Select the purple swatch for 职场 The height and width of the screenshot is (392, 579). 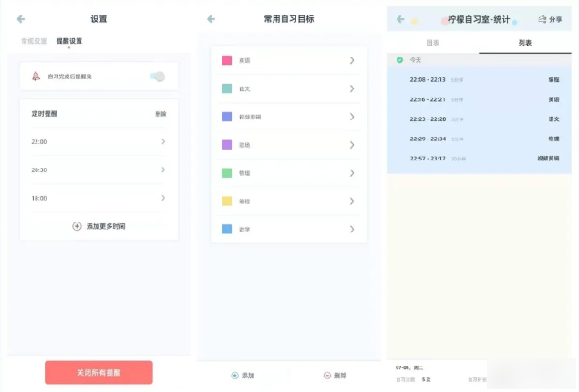coord(227,145)
